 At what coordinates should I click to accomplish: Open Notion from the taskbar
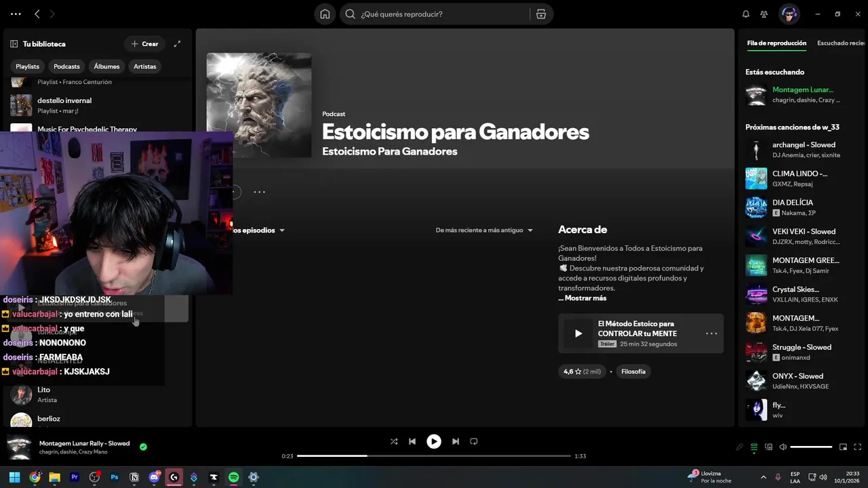pos(134,477)
